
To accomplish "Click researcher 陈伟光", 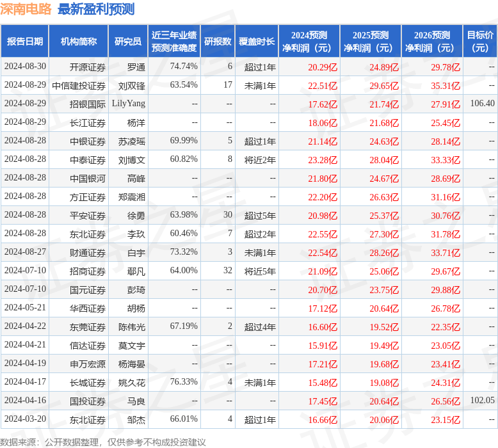I will (x=132, y=327).
